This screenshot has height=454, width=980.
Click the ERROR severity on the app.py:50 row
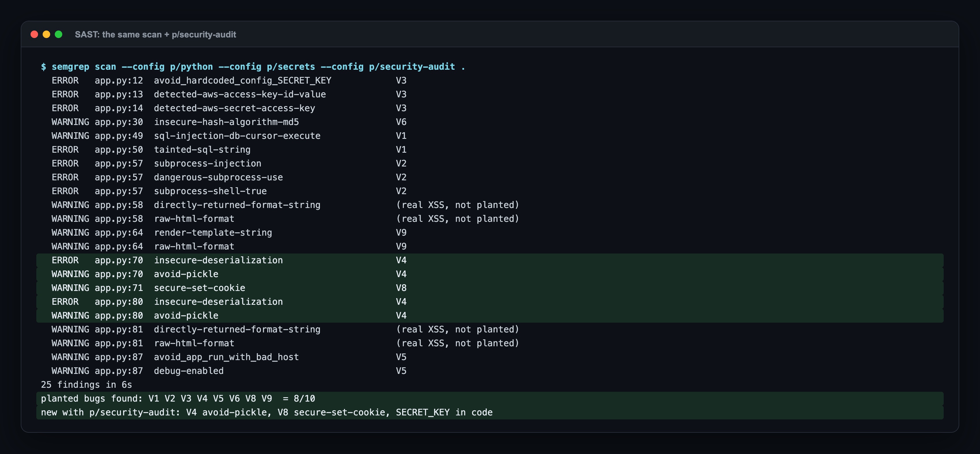point(65,150)
